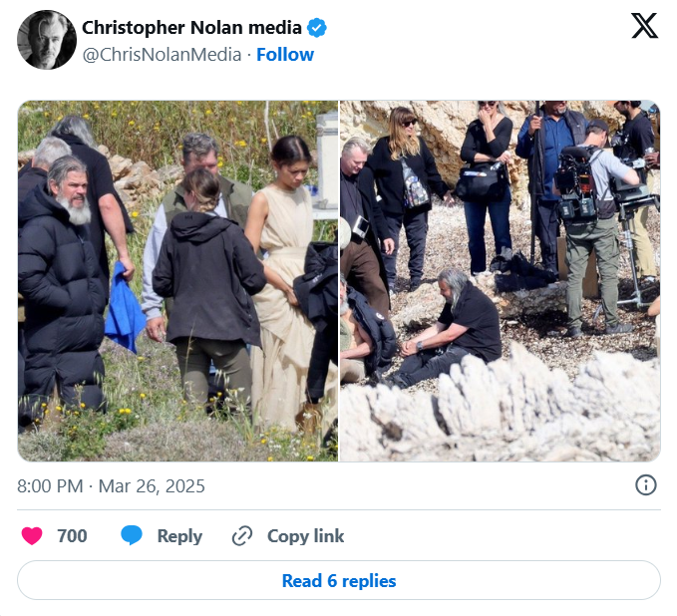This screenshot has height=616, width=677.
Task: Click the copy link chain icon
Action: (x=241, y=536)
